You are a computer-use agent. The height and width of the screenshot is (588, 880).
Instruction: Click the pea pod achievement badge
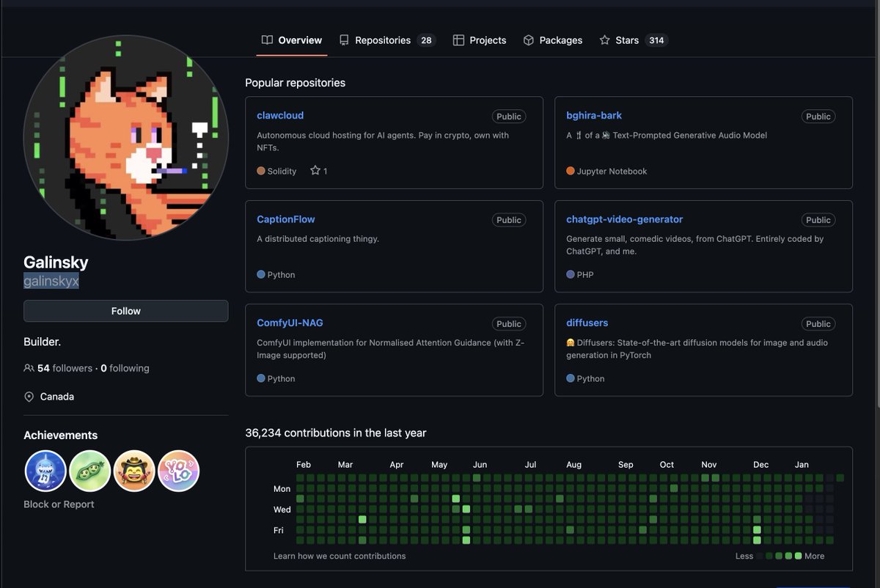point(90,471)
